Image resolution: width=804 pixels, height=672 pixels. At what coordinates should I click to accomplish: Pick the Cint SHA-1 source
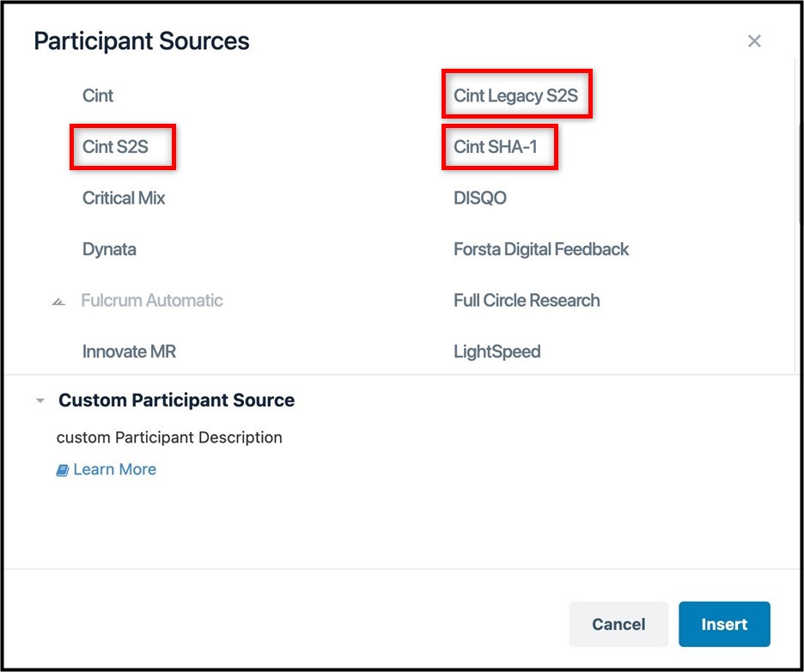496,146
